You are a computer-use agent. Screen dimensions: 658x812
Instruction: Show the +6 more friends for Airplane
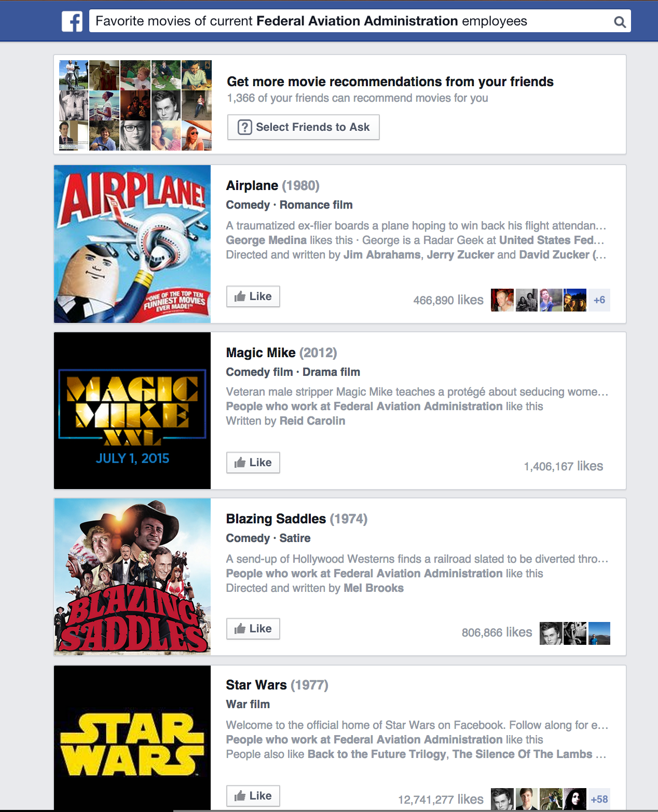tap(599, 300)
